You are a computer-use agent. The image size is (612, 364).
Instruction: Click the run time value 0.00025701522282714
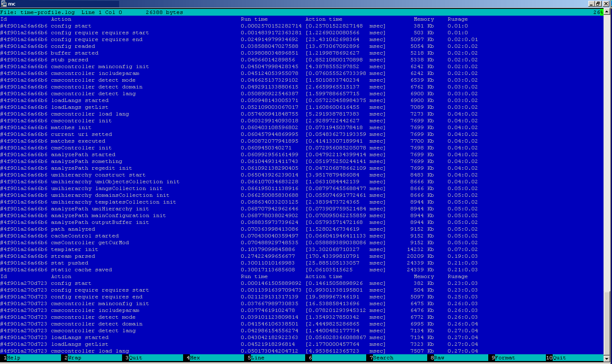[271, 26]
